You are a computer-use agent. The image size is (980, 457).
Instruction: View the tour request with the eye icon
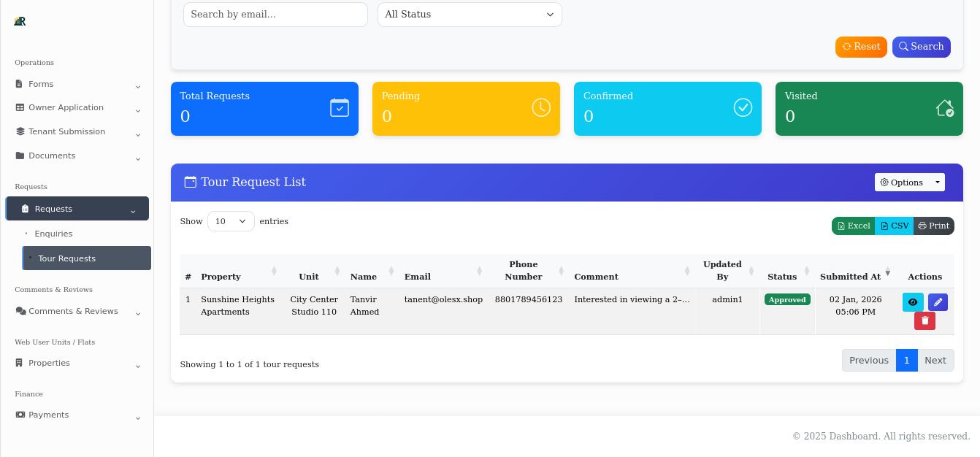pos(913,302)
